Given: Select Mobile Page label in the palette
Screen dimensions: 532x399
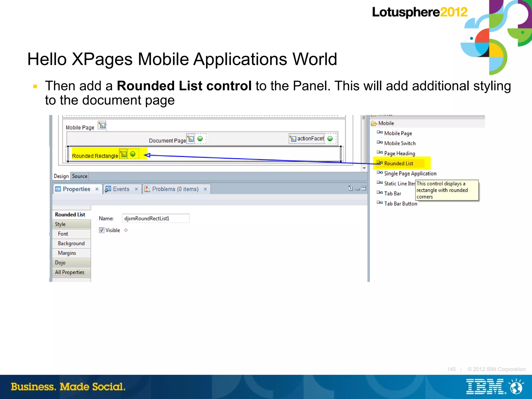Looking at the screenshot, I should click(x=398, y=133).
